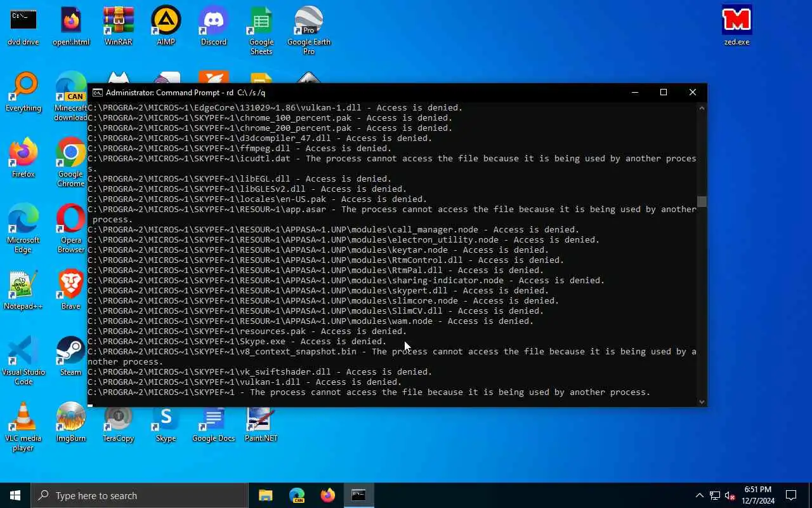Open Command Prompt window system menu icon
This screenshot has width=812, height=508.
tap(97, 93)
